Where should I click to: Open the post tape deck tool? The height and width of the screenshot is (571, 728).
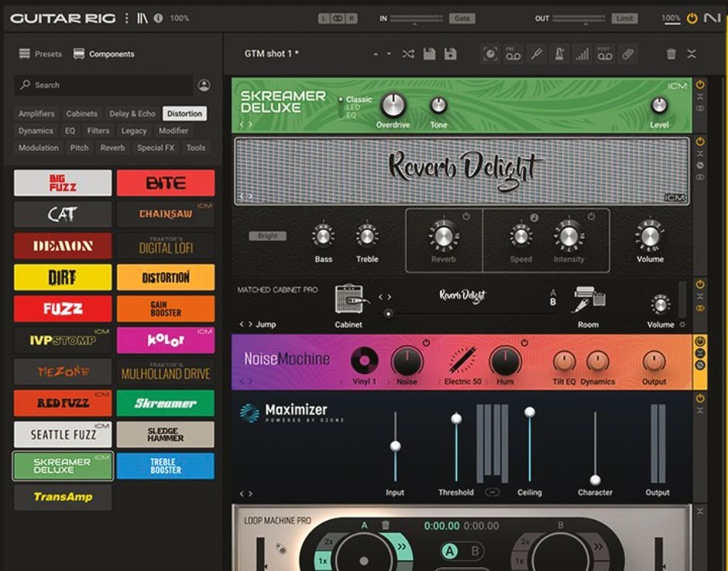605,54
